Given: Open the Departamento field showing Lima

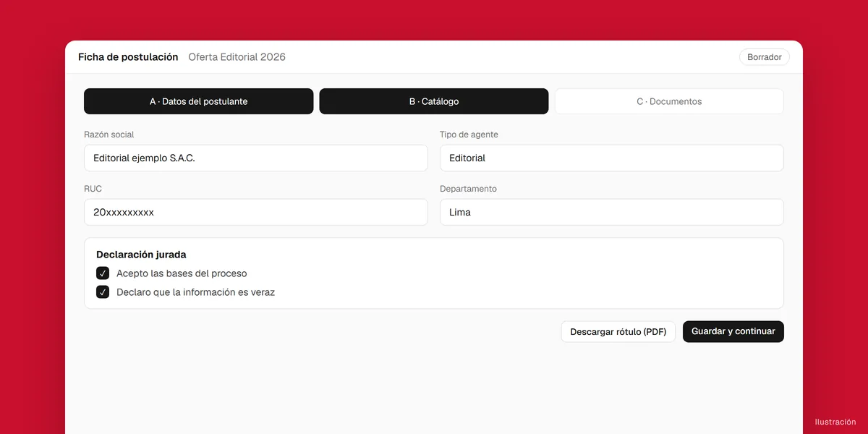Looking at the screenshot, I should (612, 212).
